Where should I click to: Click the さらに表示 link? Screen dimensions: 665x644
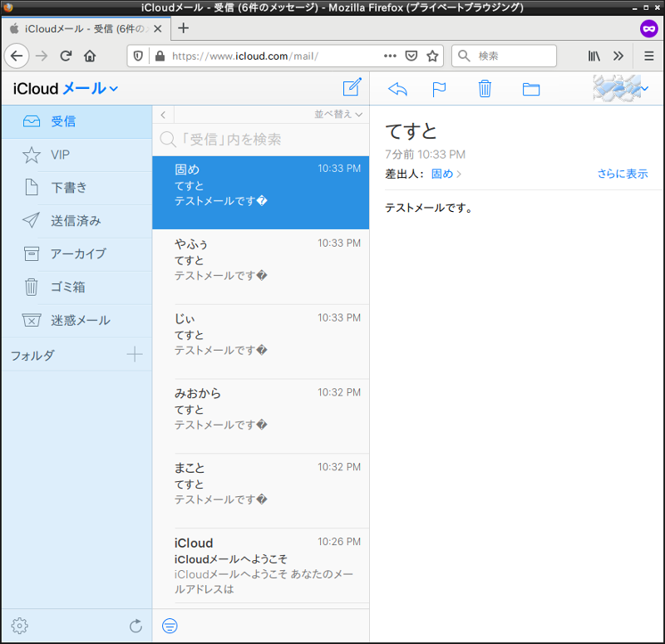(x=623, y=174)
